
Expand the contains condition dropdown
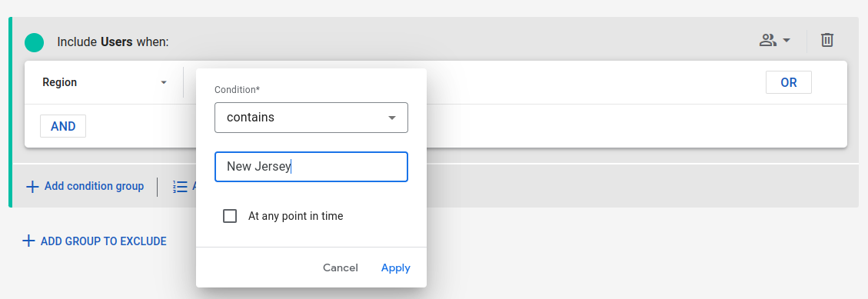tap(311, 118)
